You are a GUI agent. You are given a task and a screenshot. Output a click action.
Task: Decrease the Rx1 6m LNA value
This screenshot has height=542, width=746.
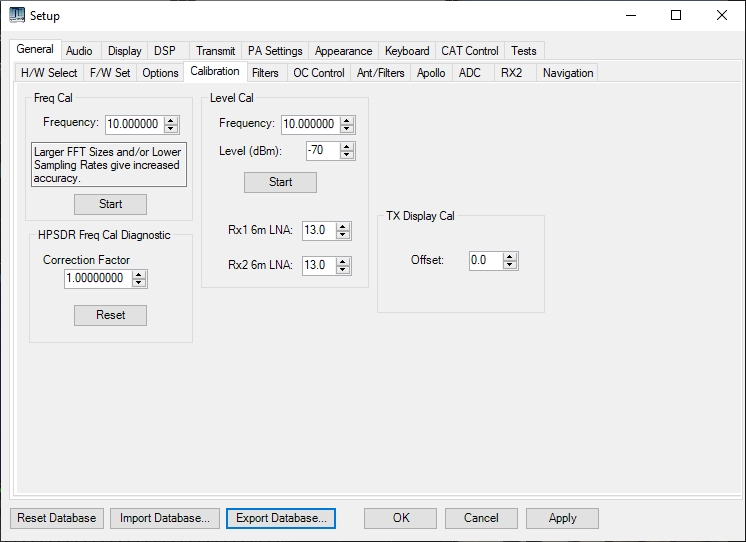pos(343,235)
